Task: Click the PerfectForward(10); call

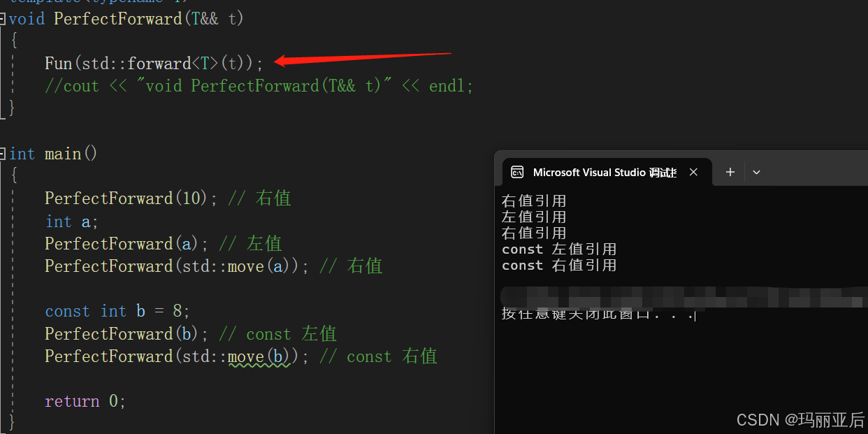Action: point(131,198)
